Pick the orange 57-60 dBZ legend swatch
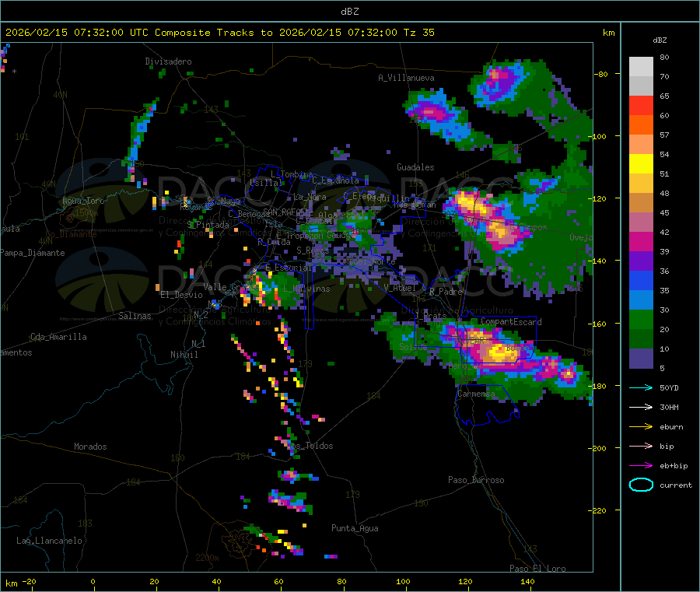 641,125
